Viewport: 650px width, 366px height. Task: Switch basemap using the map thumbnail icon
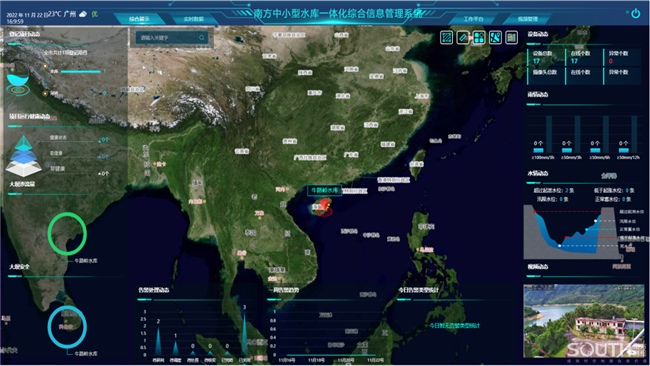click(x=511, y=38)
